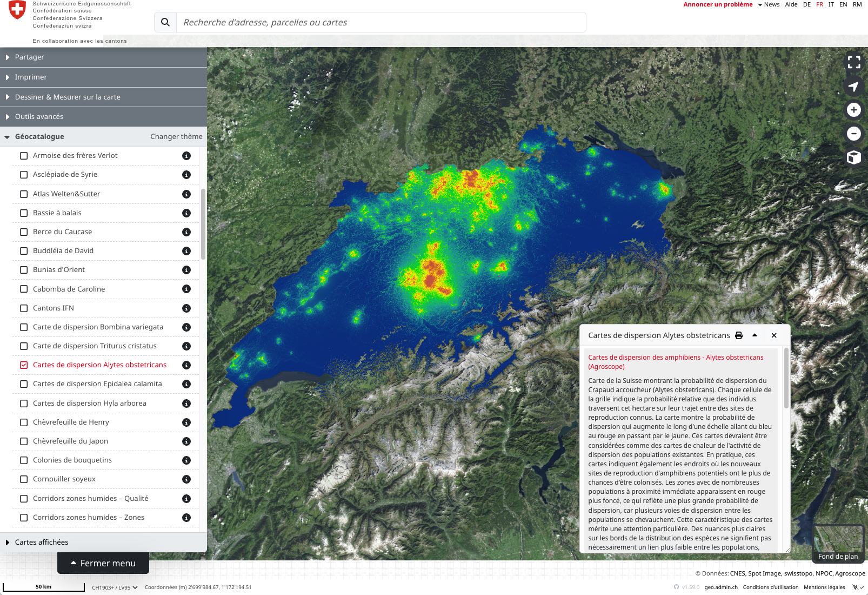The image size is (868, 595).
Task: Expand the Cartes affichées panel
Action: (42, 542)
